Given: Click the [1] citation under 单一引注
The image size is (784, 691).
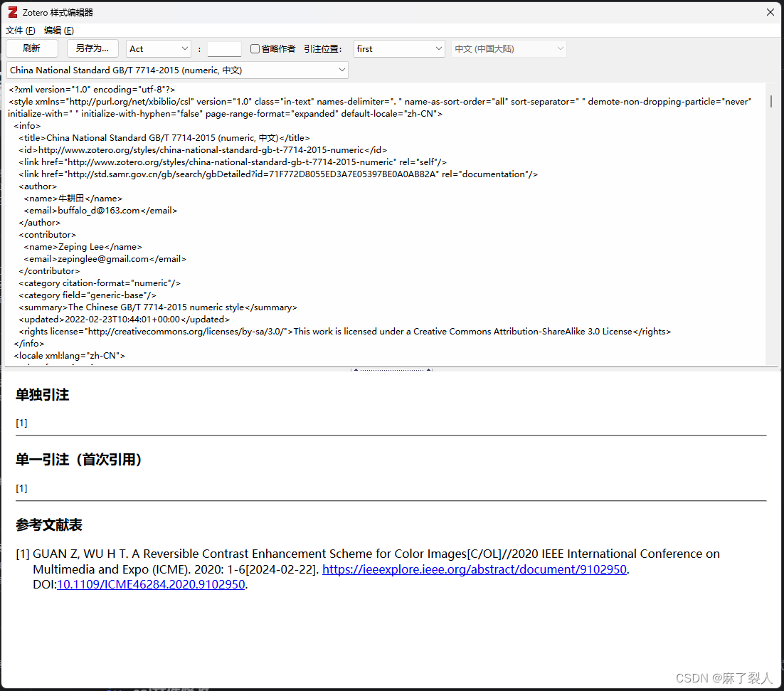Looking at the screenshot, I should 21,488.
